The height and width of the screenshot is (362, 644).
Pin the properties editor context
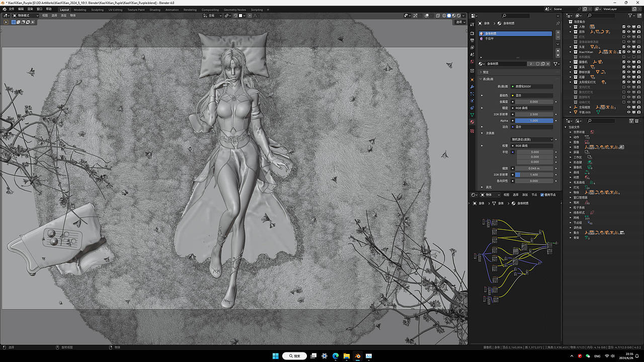point(558,23)
